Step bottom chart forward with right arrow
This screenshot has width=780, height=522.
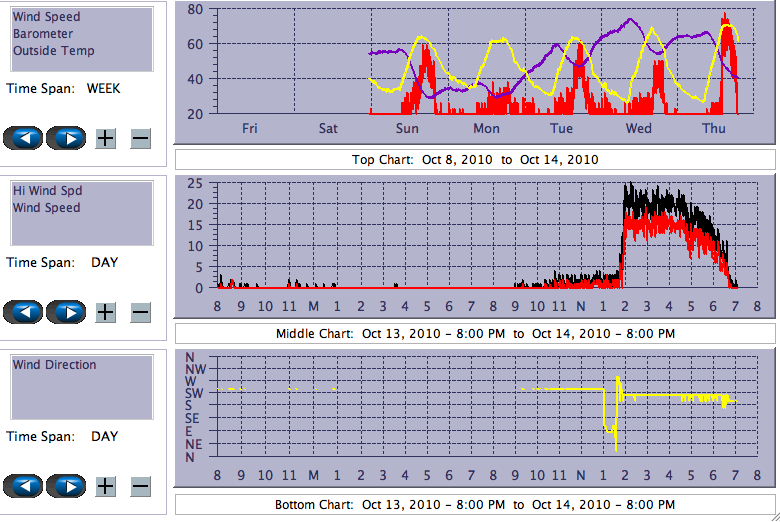click(x=66, y=486)
